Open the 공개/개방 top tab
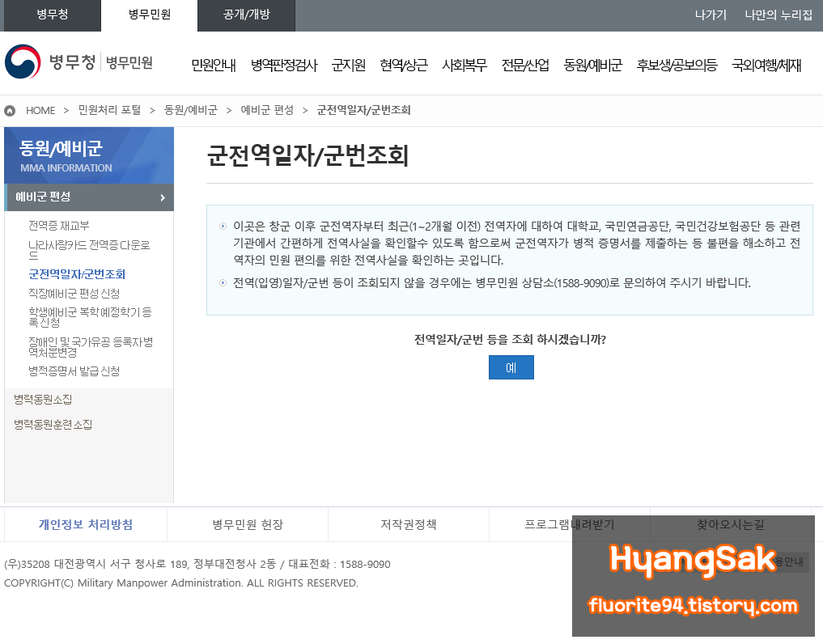The height and width of the screenshot is (644, 823). [x=247, y=15]
